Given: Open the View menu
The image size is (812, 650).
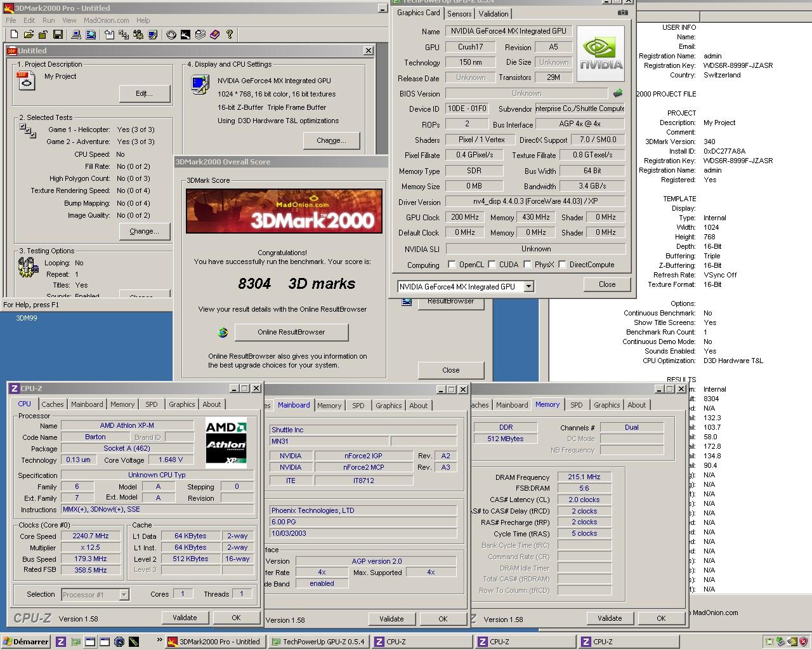Looking at the screenshot, I should point(69,20).
